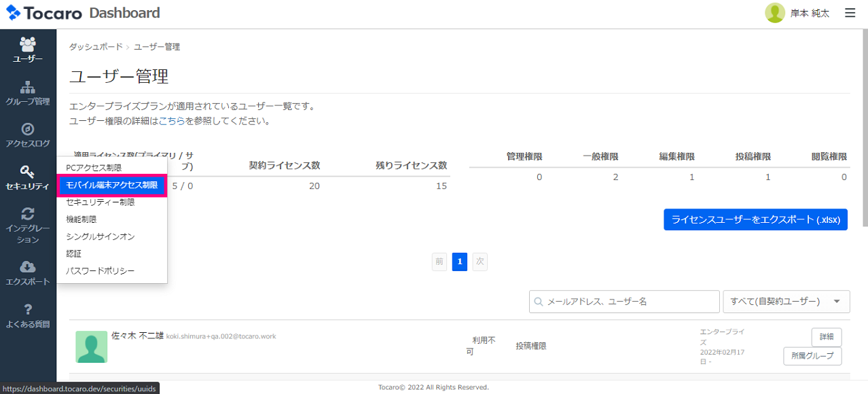Click the 一般権限 count 2
This screenshot has height=394, width=868.
click(615, 177)
